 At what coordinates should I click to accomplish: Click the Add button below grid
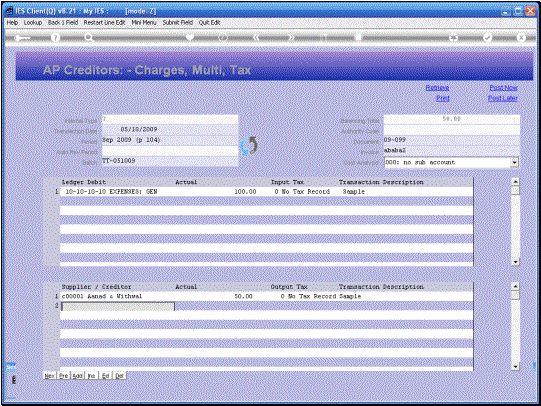[x=77, y=376]
